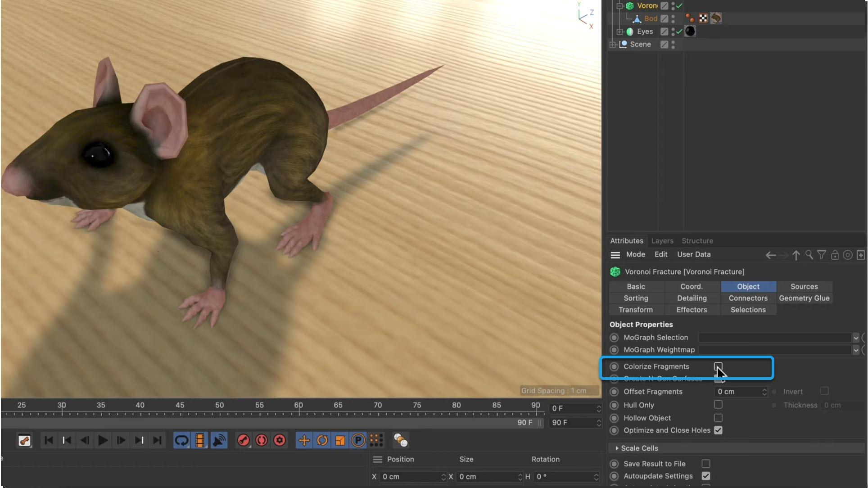The height and width of the screenshot is (488, 868).
Task: Disable Autoupdate Settings
Action: [x=705, y=475]
